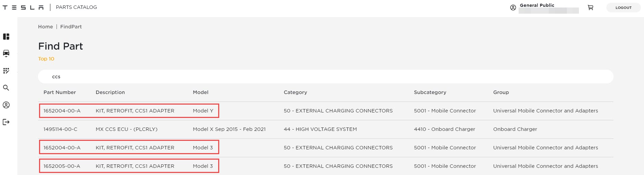Open the shopping cart icon in the header
The height and width of the screenshot is (175, 644).
point(591,8)
